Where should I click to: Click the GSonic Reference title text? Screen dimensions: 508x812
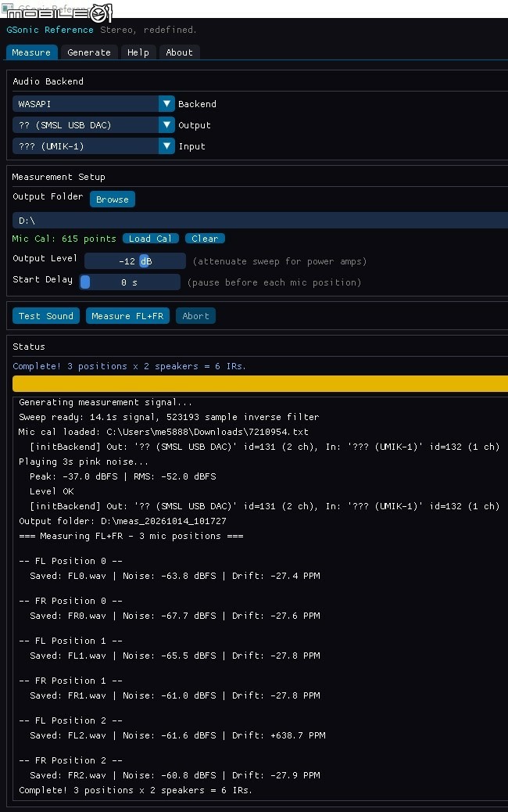pos(50,30)
